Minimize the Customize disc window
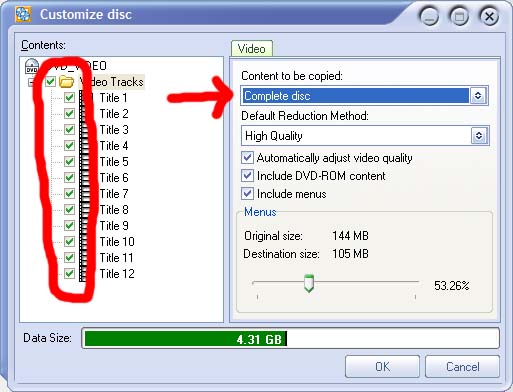The image size is (513, 392). pos(429,16)
